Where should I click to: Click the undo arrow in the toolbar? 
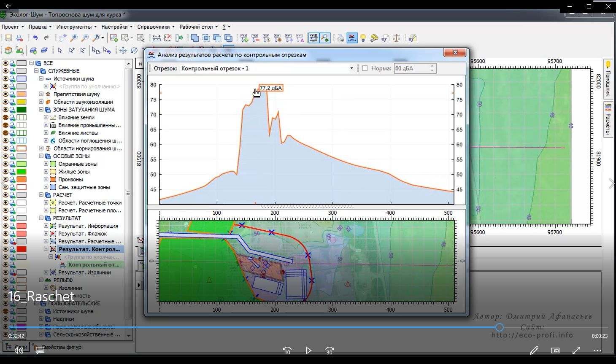[35, 38]
